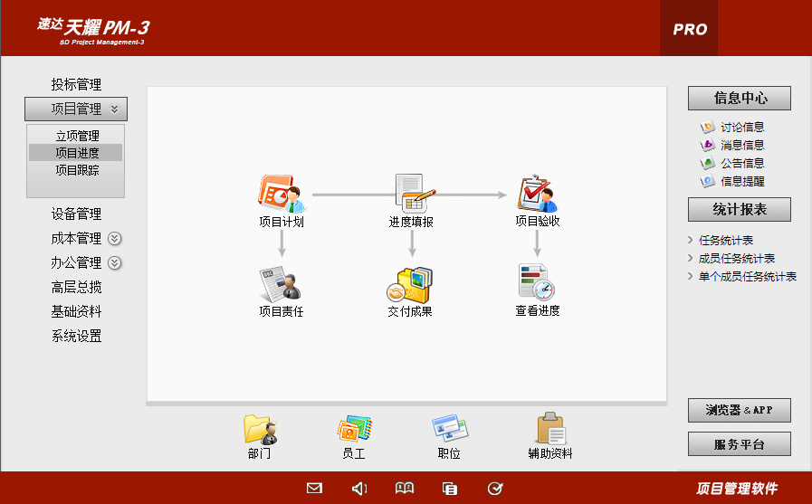Click the 进度填报 progress report icon
Screen dimensions: 812x504
[x=412, y=194]
